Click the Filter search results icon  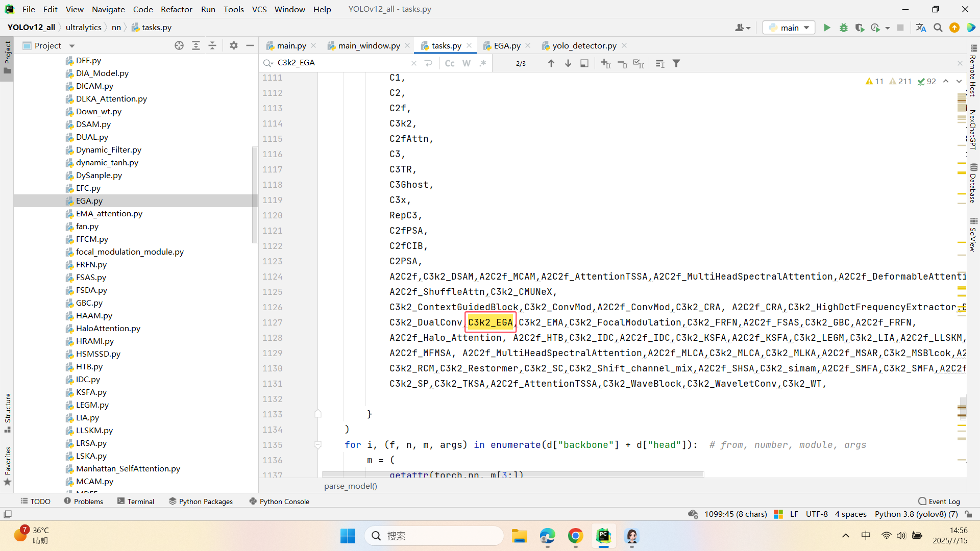tap(676, 63)
